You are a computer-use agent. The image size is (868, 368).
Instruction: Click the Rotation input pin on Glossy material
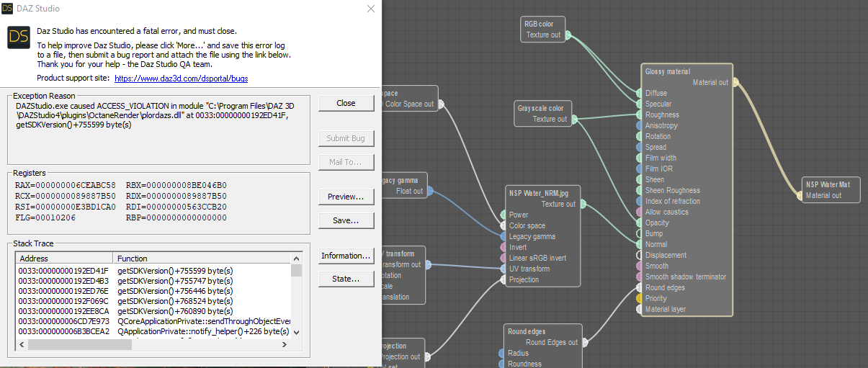pos(639,136)
